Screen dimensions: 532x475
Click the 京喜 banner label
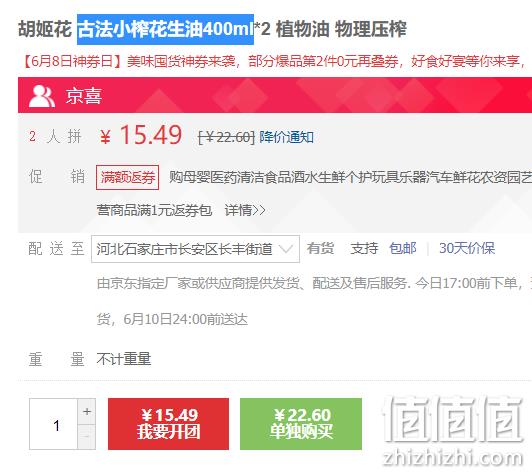84,96
